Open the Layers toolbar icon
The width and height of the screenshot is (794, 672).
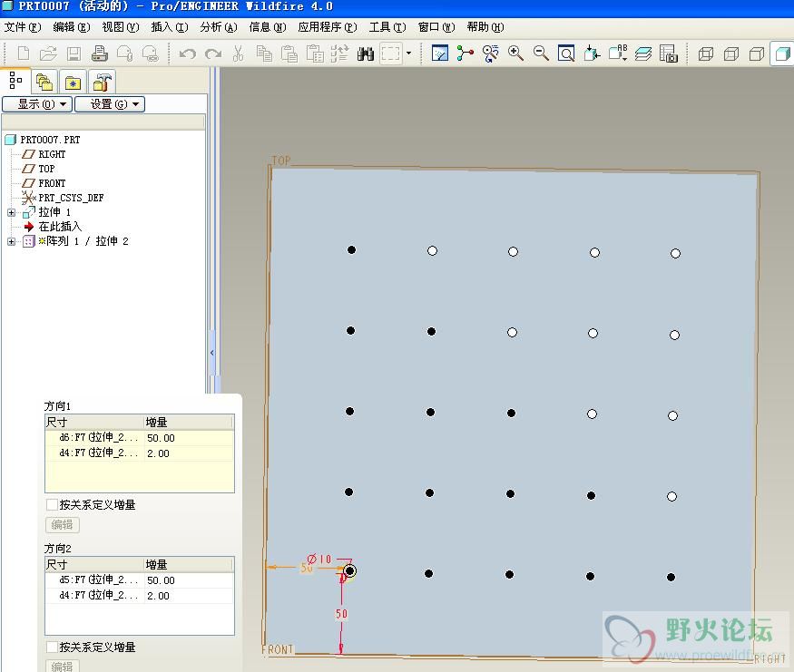coord(643,54)
